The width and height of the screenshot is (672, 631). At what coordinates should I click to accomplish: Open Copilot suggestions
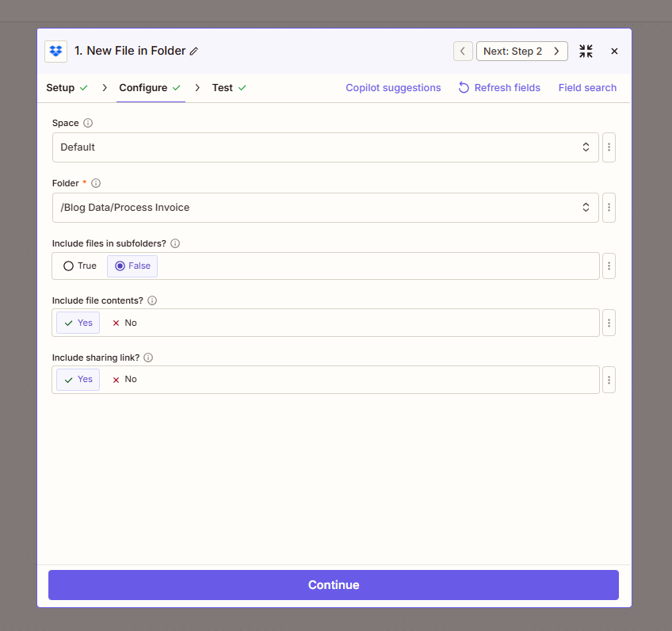[393, 88]
